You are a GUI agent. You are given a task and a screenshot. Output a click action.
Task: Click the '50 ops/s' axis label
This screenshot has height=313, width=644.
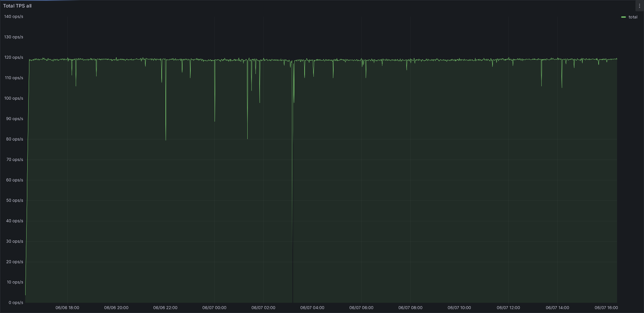[15, 200]
